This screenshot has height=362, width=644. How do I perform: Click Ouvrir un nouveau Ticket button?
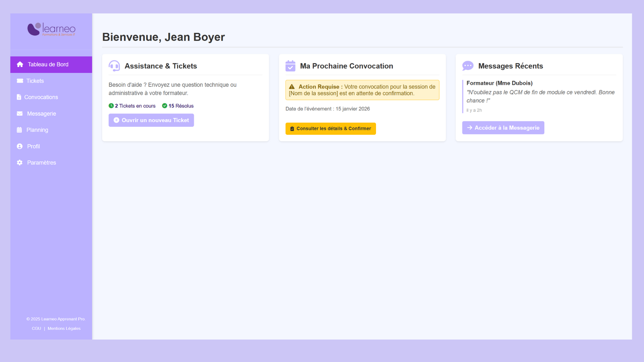tap(151, 120)
